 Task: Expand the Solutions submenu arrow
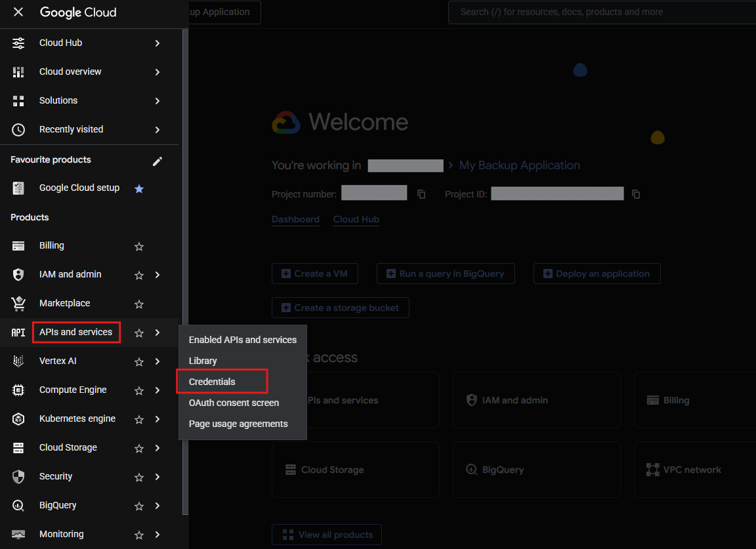click(x=157, y=101)
